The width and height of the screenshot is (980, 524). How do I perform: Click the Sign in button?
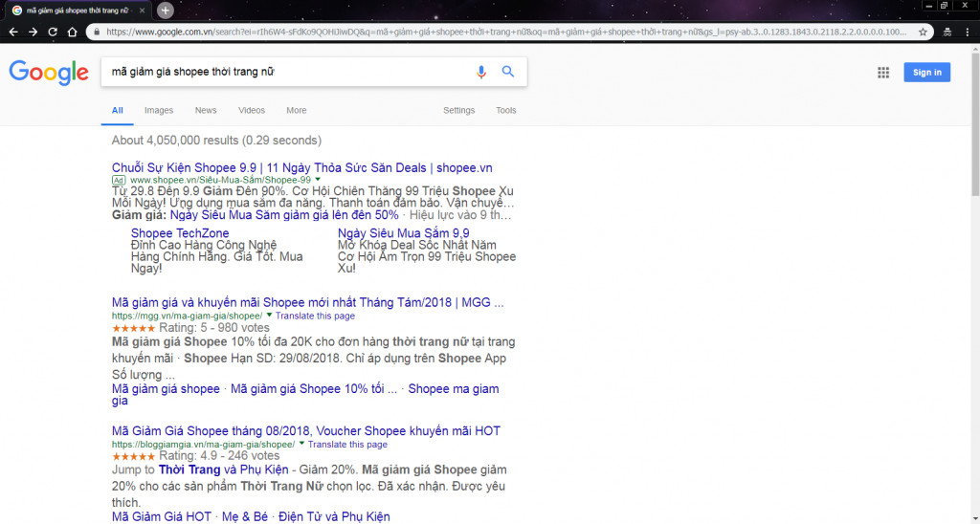coord(926,73)
